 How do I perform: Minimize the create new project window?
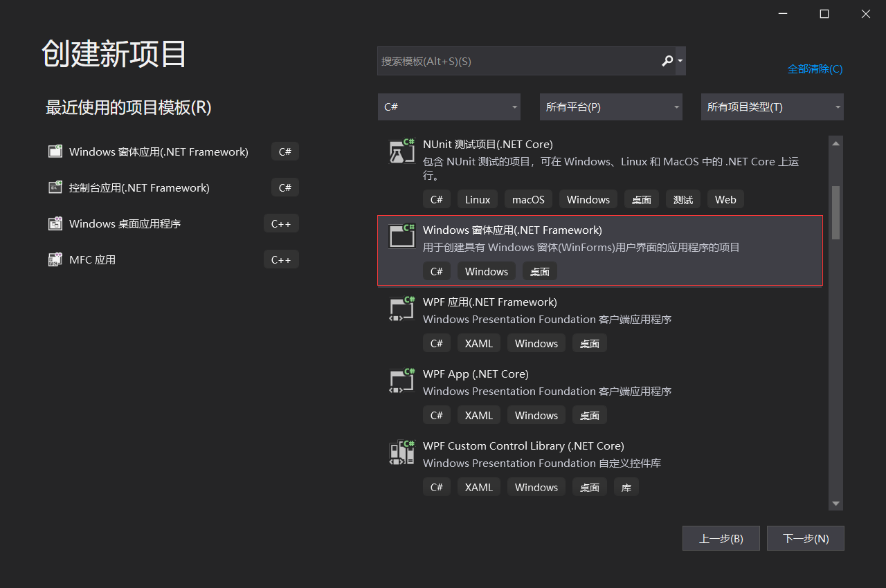pyautogui.click(x=783, y=14)
